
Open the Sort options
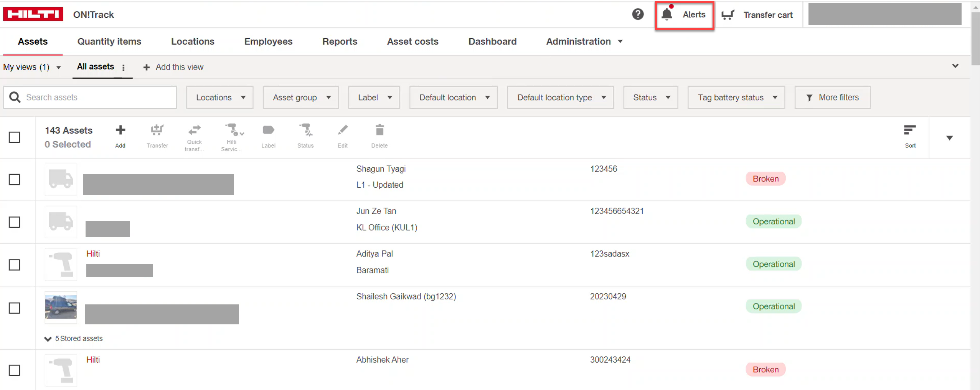click(x=910, y=136)
